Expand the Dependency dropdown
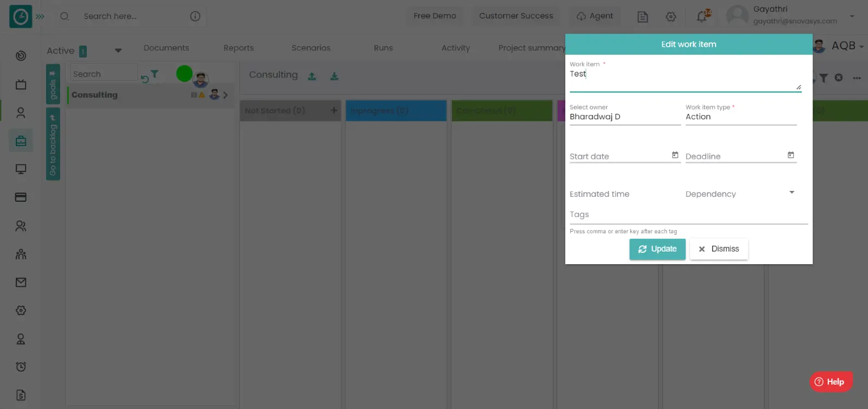868x409 pixels. [792, 193]
